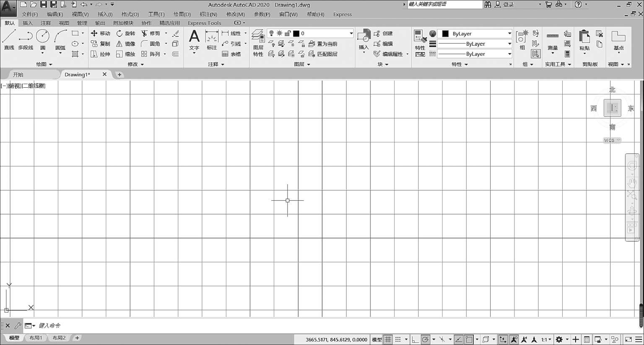Expand the 修改 (Modify) panel
The height and width of the screenshot is (345, 644).
(135, 64)
